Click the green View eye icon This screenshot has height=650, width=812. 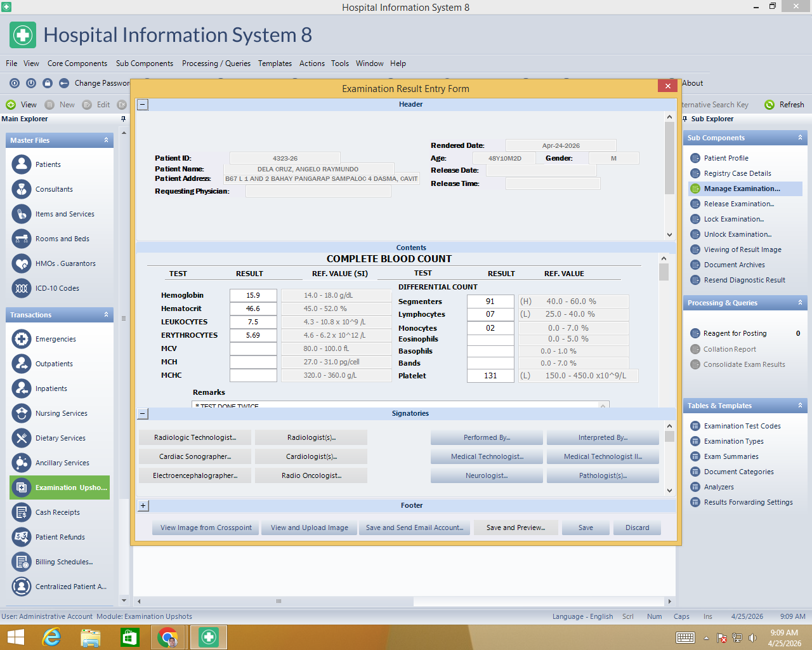pos(11,105)
